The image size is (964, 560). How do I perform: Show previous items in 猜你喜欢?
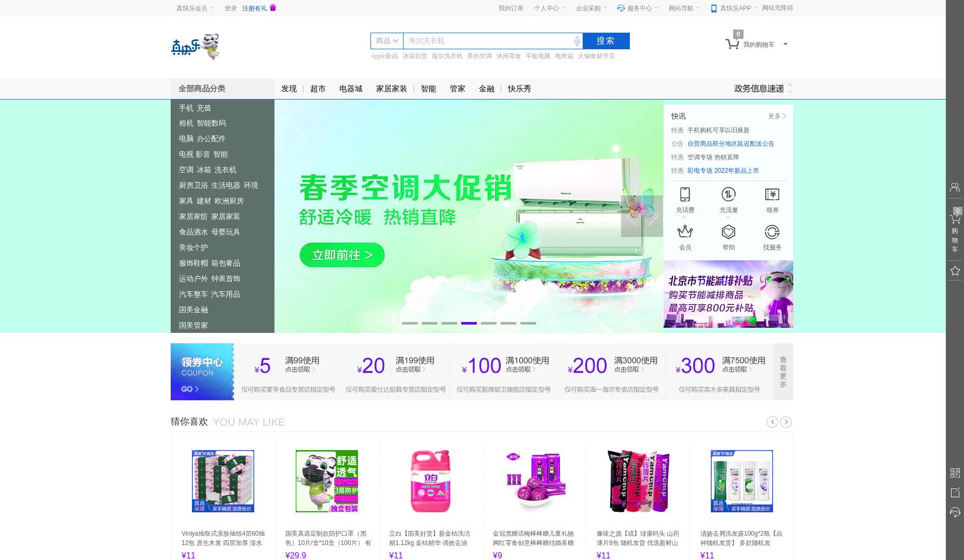tap(773, 422)
